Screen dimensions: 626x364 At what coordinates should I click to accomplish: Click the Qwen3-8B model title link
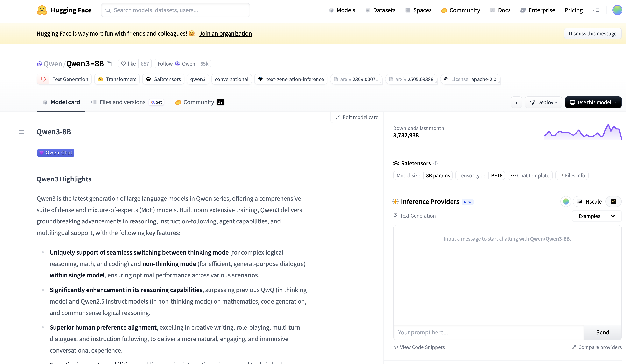coord(85,64)
